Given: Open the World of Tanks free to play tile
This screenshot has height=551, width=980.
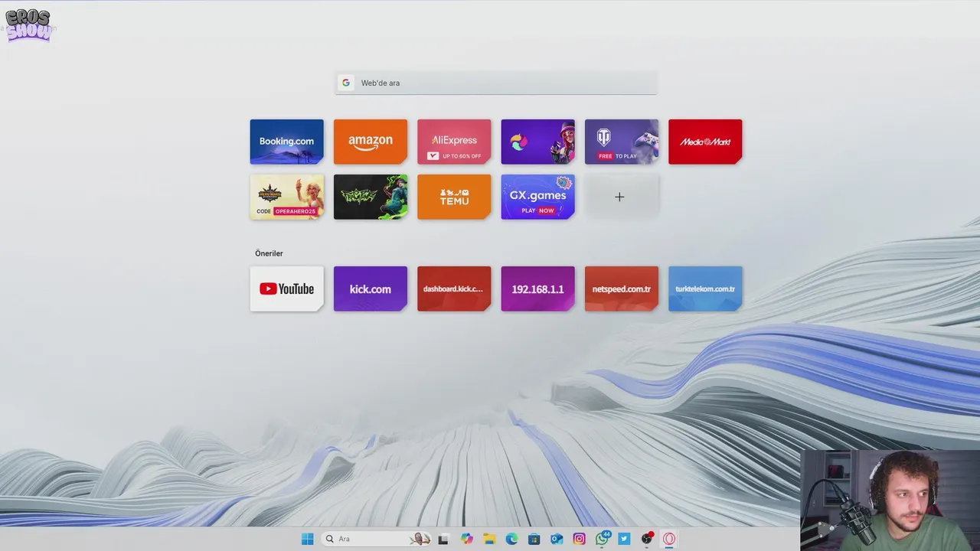Looking at the screenshot, I should click(622, 142).
